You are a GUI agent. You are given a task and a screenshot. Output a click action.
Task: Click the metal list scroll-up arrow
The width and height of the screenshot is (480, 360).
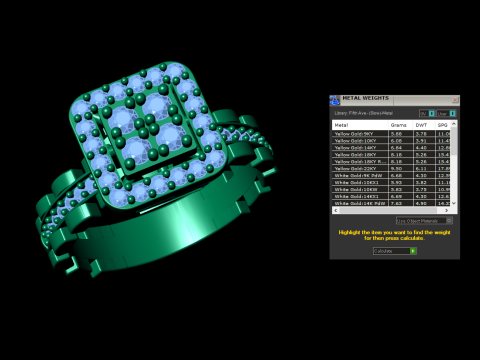pos(453,124)
